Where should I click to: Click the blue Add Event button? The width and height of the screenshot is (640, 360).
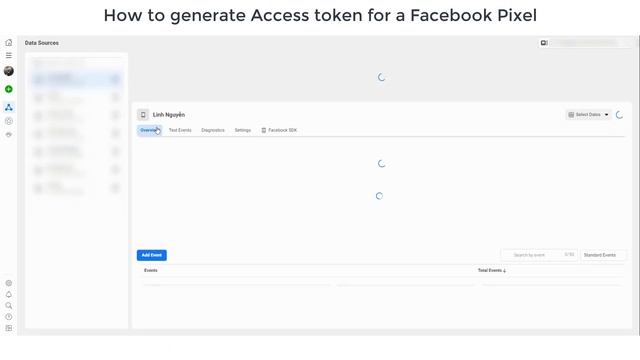151,255
